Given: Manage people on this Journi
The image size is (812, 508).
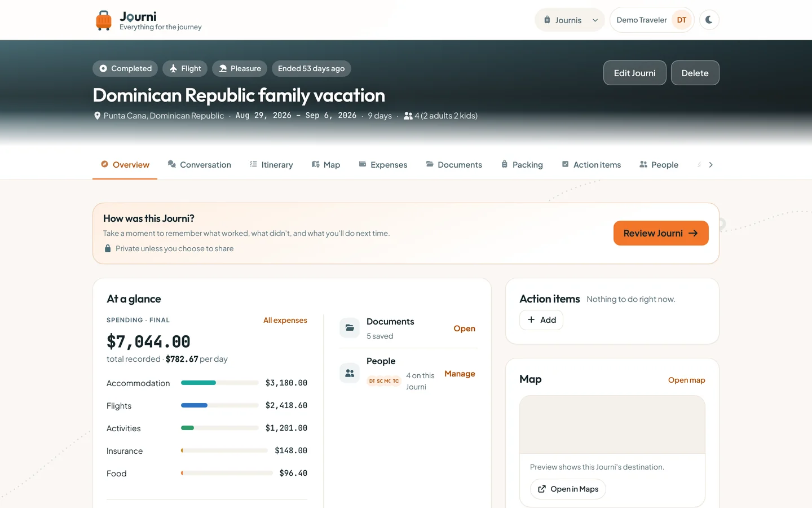Looking at the screenshot, I should point(460,374).
